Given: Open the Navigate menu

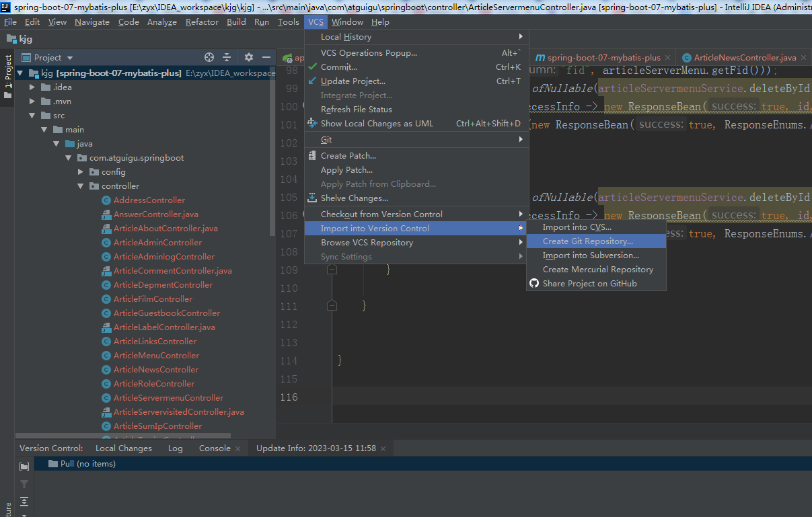Looking at the screenshot, I should (x=92, y=22).
